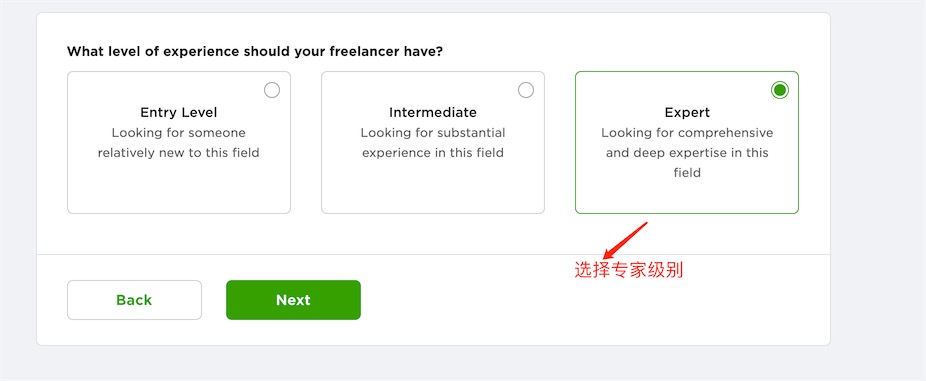
Task: Click the checked Expert radio button
Action: click(780, 90)
